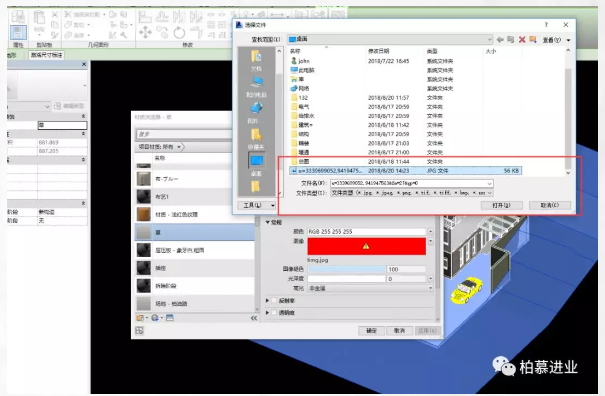Open the asset browser icon in the material browser
605x396 pixels.
170,318
